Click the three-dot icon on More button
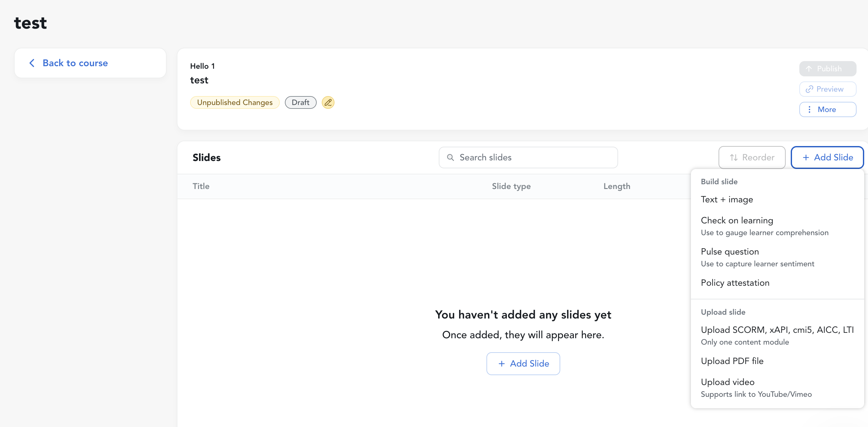 click(809, 110)
